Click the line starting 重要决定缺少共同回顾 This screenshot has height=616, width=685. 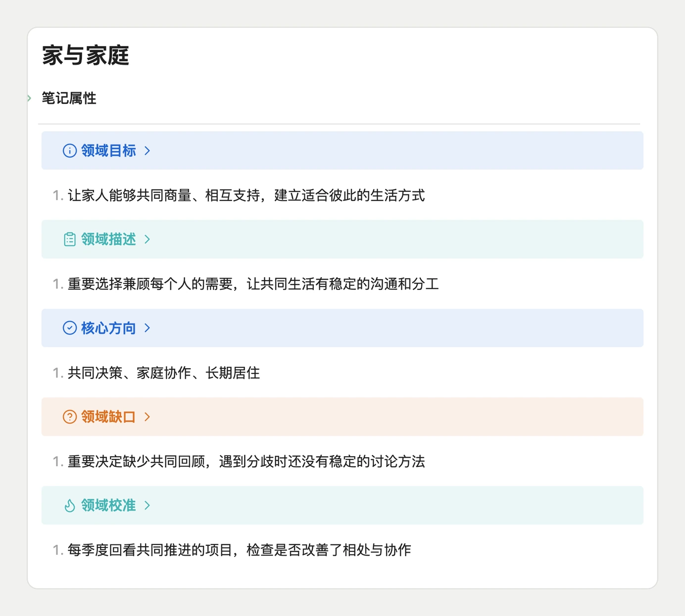[246, 462]
